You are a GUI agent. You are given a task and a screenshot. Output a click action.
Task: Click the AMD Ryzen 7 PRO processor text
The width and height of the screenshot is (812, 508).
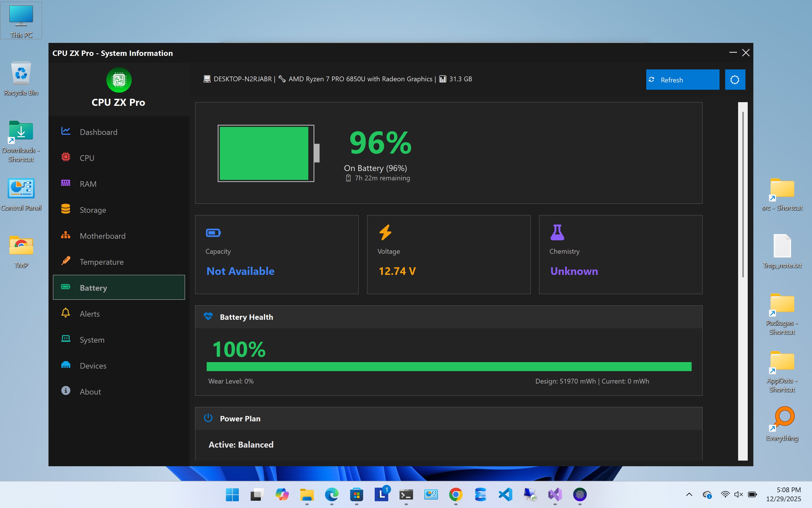tap(360, 79)
